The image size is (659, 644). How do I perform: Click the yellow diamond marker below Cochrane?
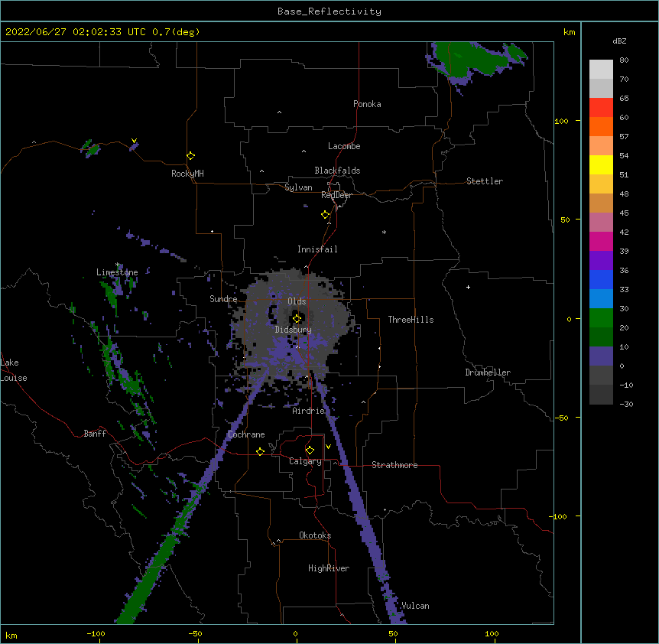(x=260, y=451)
